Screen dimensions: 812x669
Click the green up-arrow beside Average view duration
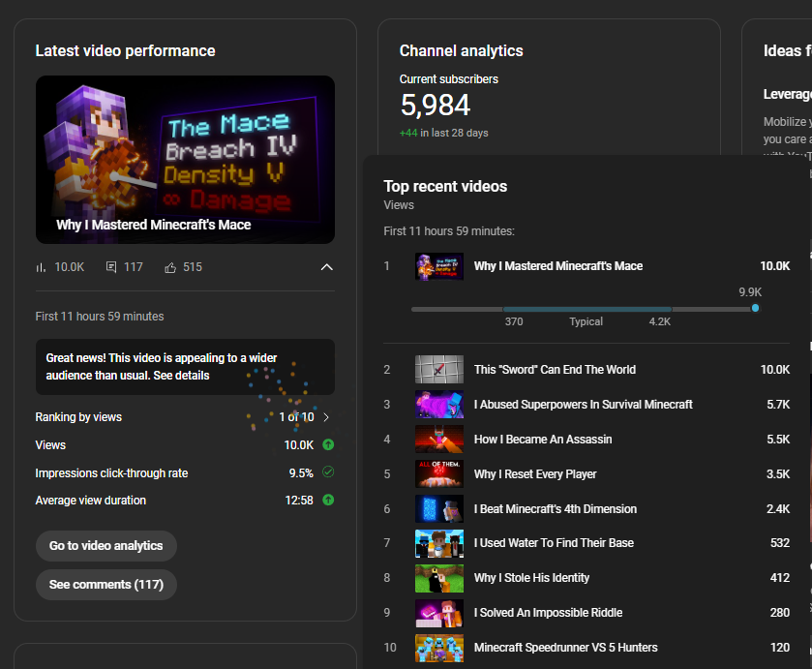[328, 501]
